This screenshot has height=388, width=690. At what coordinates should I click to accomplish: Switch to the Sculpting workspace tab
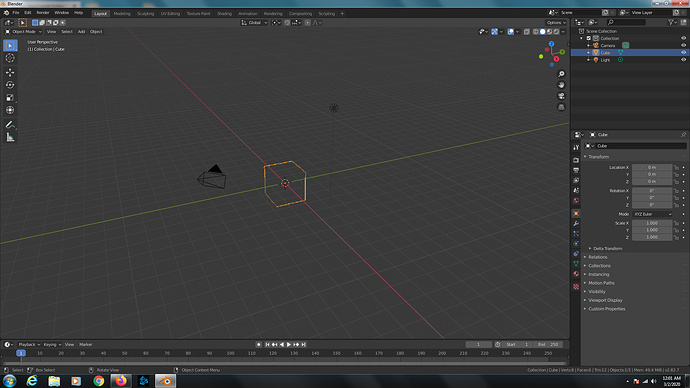coord(145,14)
